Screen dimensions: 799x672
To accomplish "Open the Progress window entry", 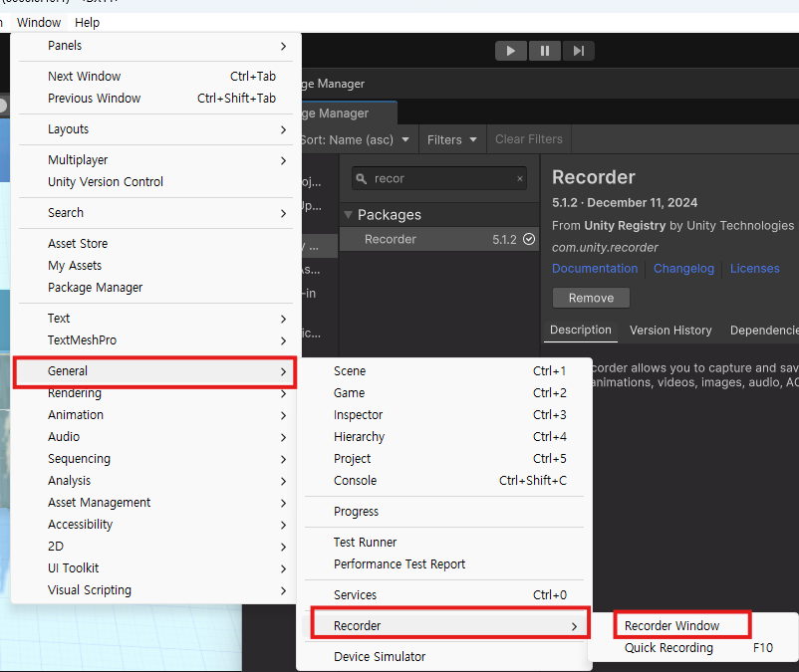I will coord(443,512).
